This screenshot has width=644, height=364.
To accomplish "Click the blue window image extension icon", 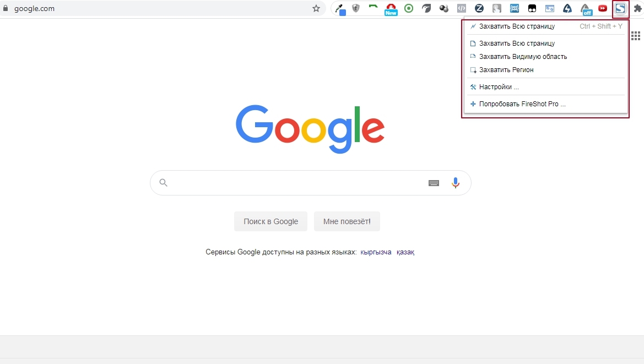I will pyautogui.click(x=550, y=8).
